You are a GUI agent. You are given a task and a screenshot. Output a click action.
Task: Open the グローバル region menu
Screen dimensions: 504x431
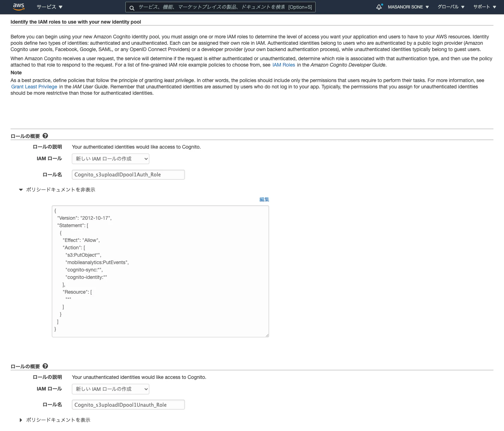[x=451, y=7]
